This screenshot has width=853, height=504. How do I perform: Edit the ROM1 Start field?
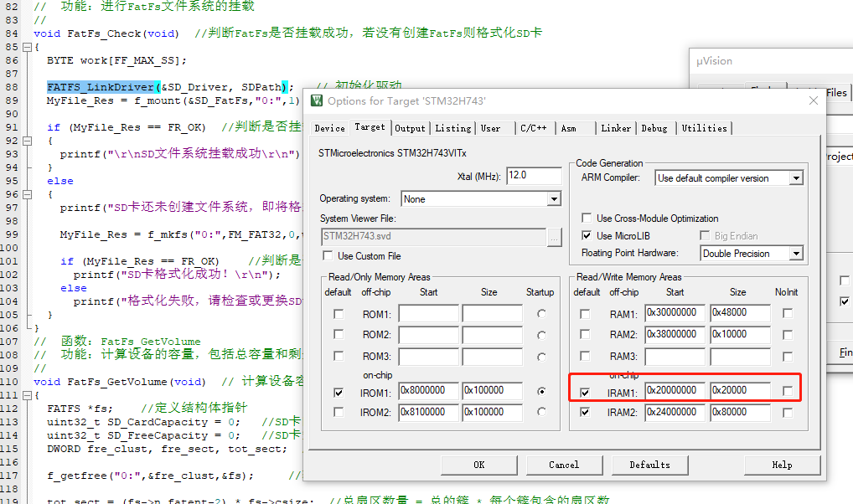coord(429,314)
